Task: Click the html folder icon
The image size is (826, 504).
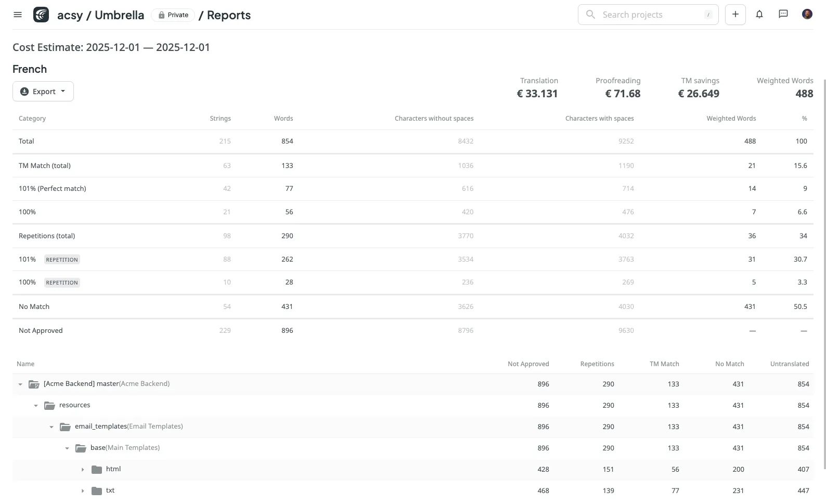Action: click(96, 470)
